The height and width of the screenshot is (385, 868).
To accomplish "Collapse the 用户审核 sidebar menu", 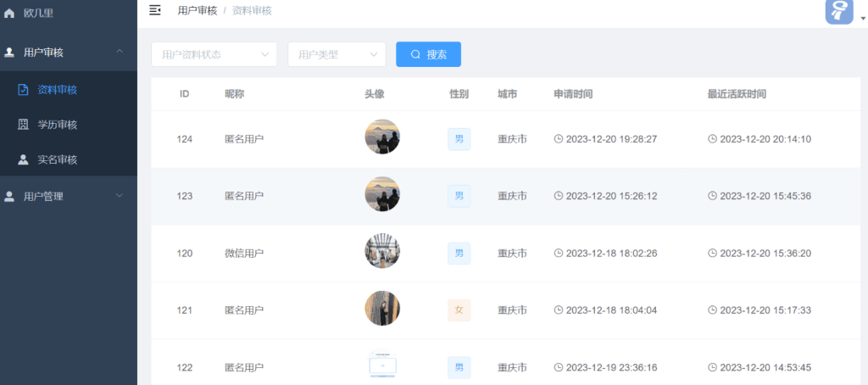I will [x=120, y=53].
